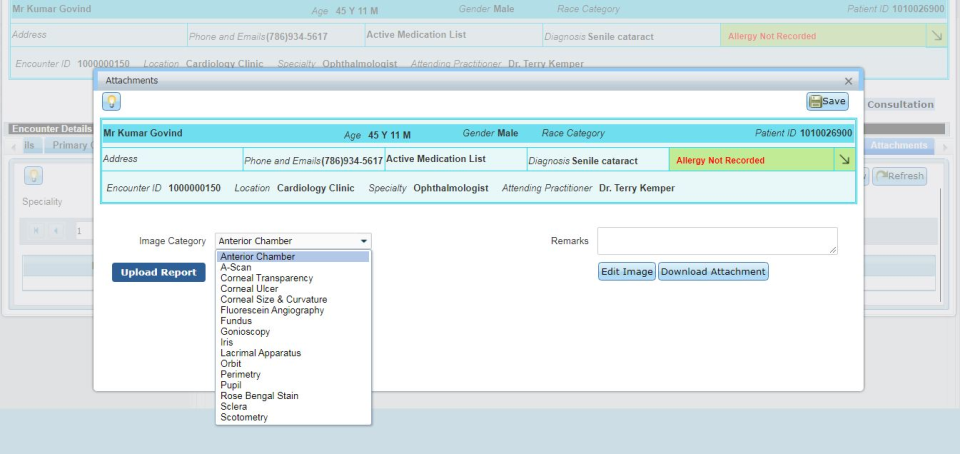Click Allergy Not Recorded in dialog banner
960x454 pixels.
(720, 160)
